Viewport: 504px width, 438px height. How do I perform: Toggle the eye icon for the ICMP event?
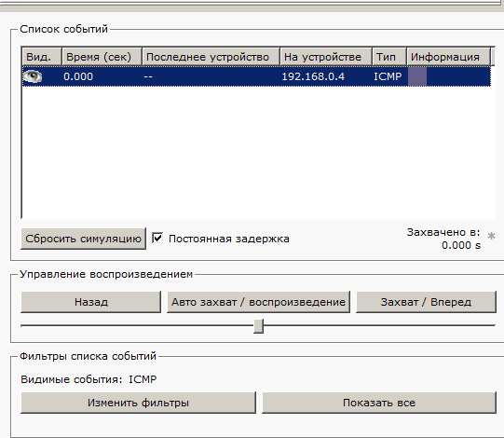point(33,76)
